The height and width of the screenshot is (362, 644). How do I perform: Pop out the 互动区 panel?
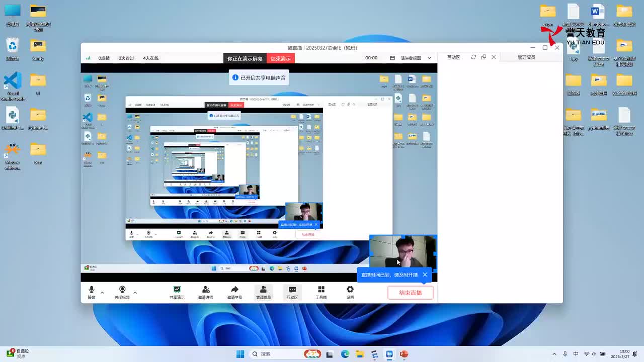(x=484, y=57)
